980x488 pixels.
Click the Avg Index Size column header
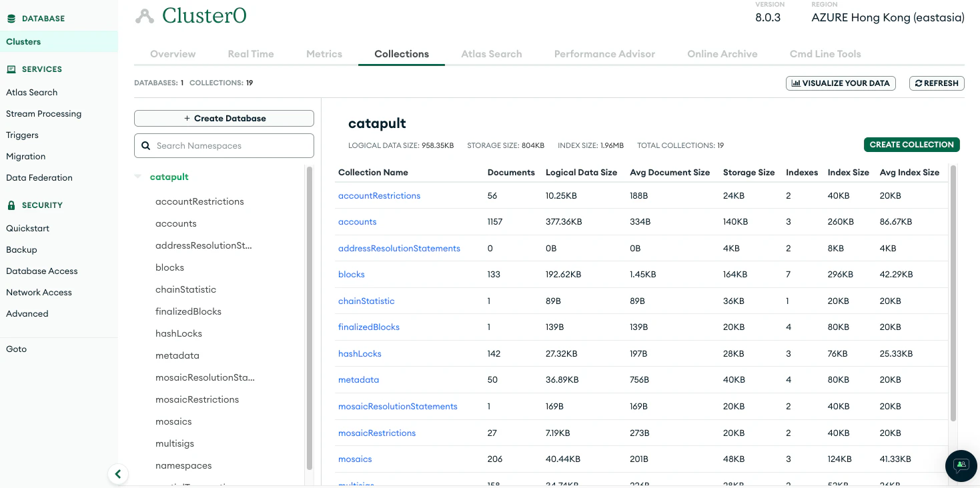click(x=909, y=173)
